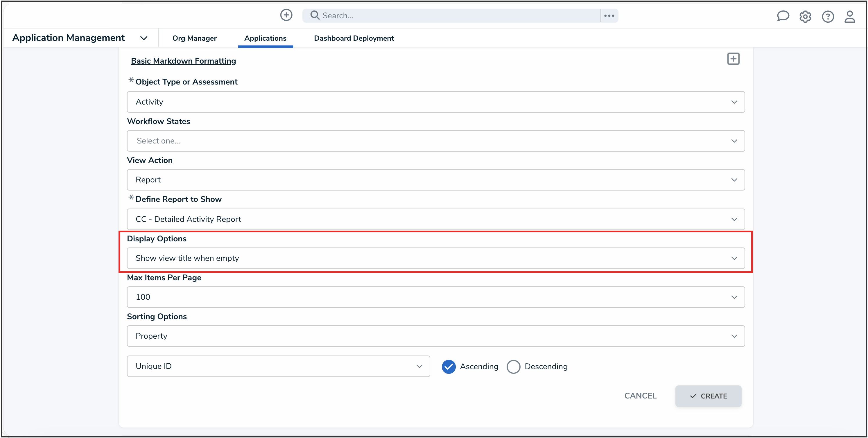Open the help question mark icon
This screenshot has height=438, width=868.
point(828,17)
